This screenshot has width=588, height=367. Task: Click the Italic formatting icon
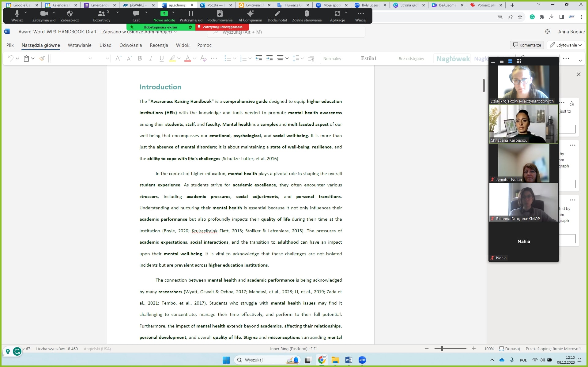coord(151,58)
